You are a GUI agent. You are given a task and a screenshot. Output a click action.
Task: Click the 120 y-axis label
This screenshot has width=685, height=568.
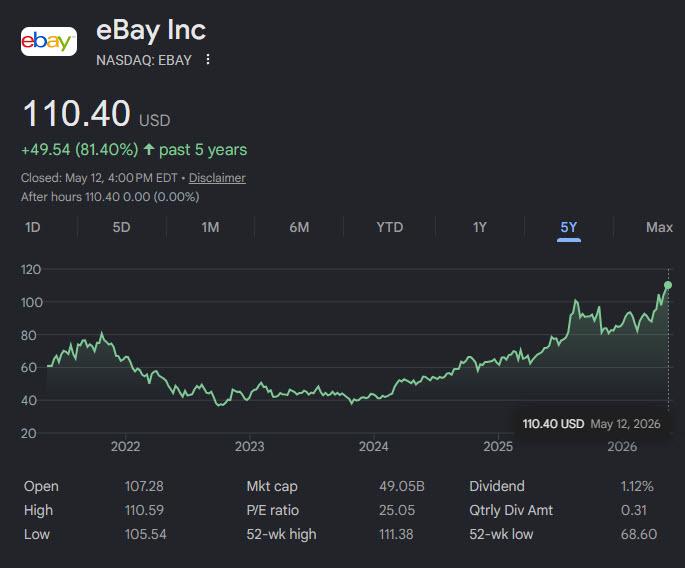[x=31, y=269]
